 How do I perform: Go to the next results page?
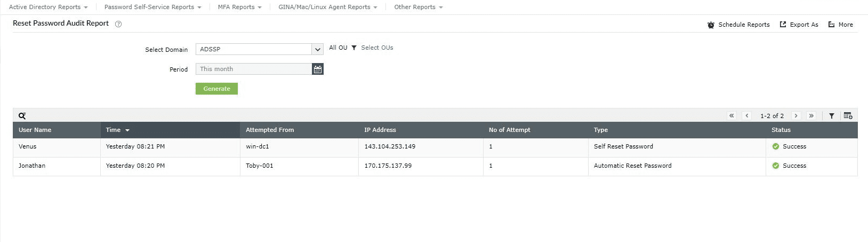click(796, 116)
